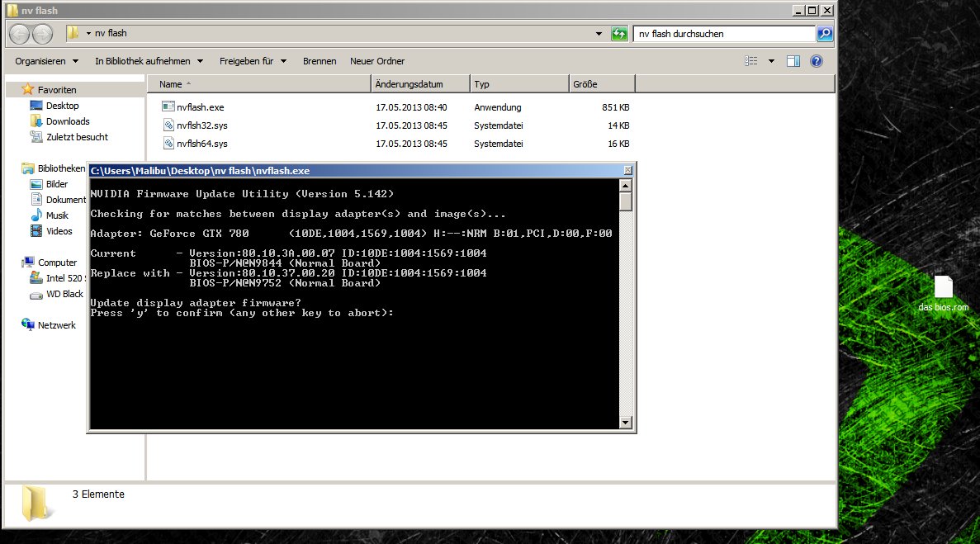Click the nv flash durchsuchen search field
The width and height of the screenshot is (980, 544).
[724, 34]
